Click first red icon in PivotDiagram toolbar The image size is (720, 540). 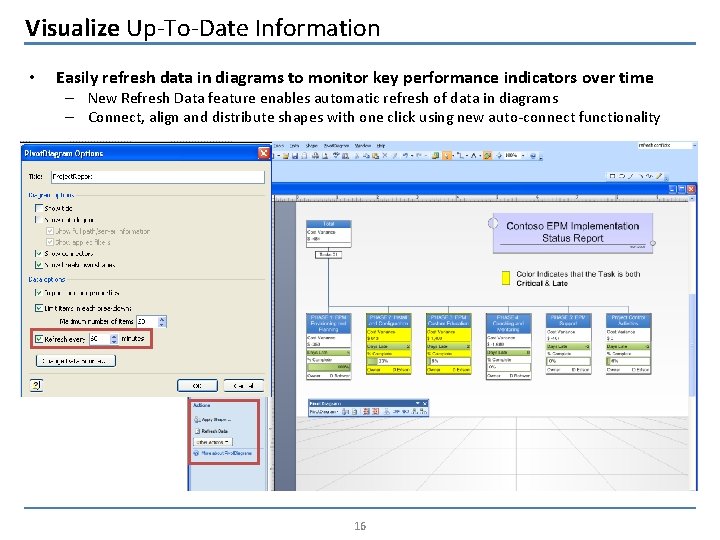pyautogui.click(x=366, y=411)
